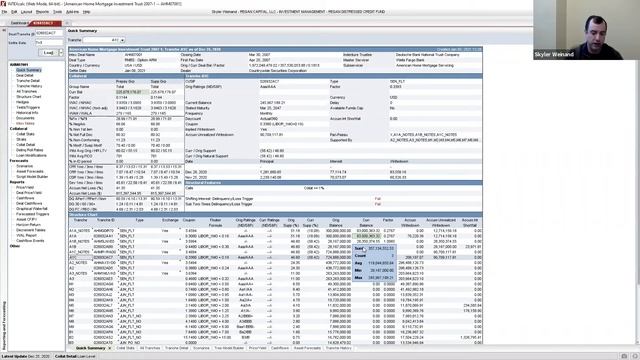
Task: Select Documents in the navigation tree
Action: click(x=25, y=118)
